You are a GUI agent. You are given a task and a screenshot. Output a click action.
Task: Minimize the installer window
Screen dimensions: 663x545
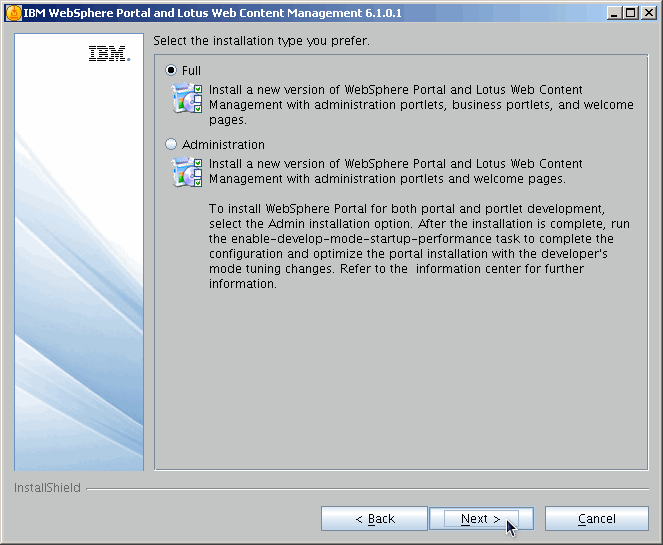point(610,13)
